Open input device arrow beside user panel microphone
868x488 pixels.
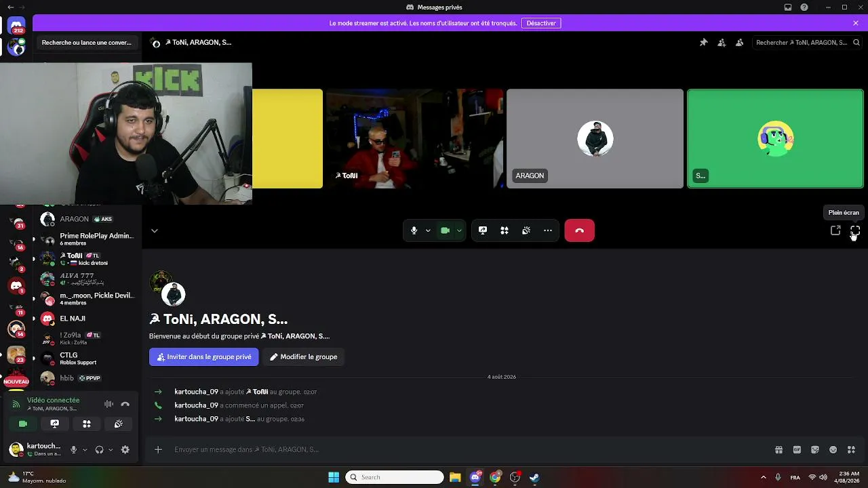[x=85, y=449]
